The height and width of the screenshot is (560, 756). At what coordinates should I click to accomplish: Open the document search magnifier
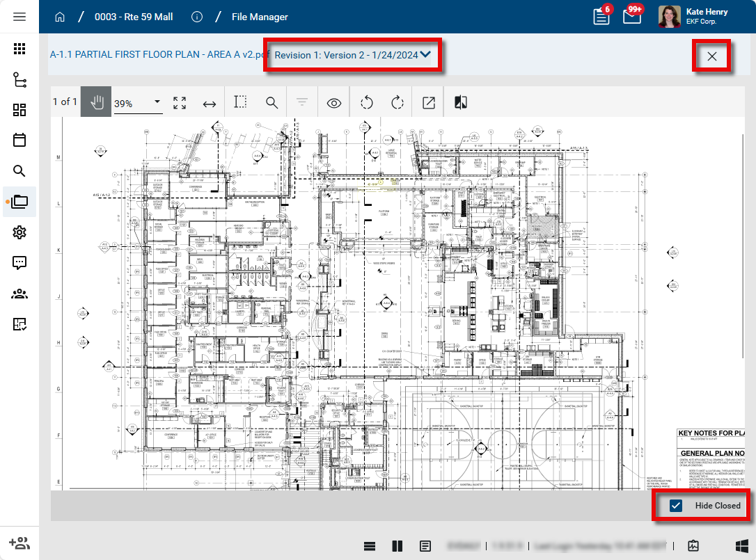[x=272, y=103]
